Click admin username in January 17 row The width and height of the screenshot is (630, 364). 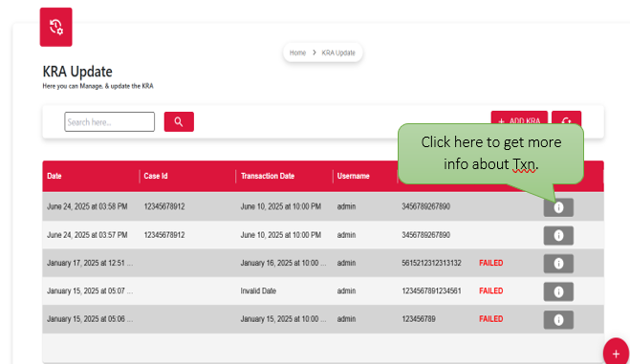click(x=346, y=263)
